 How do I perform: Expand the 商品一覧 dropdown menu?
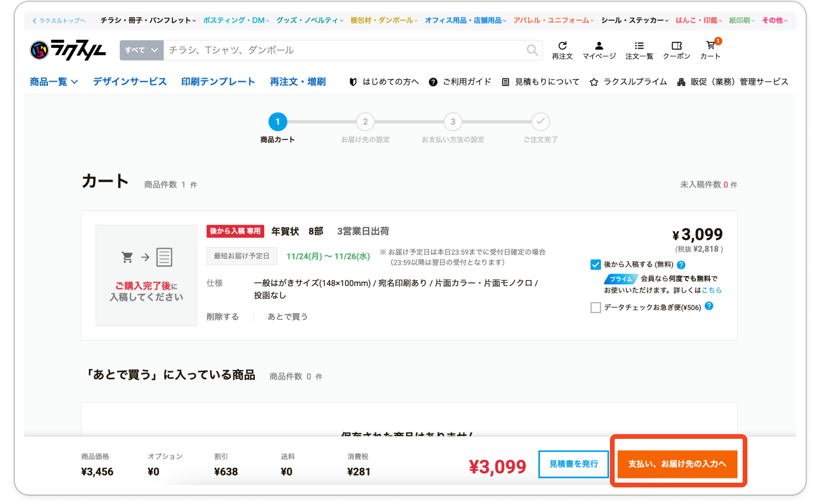point(54,82)
